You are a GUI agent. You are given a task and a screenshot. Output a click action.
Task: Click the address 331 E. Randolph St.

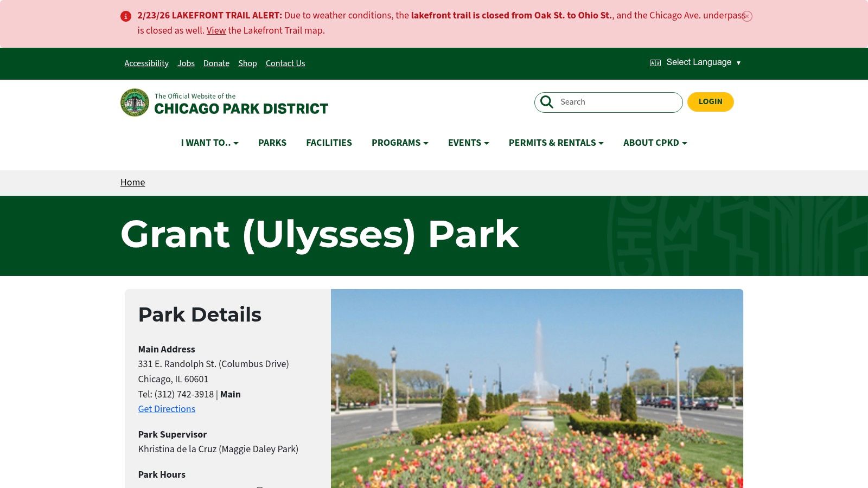pos(177,364)
